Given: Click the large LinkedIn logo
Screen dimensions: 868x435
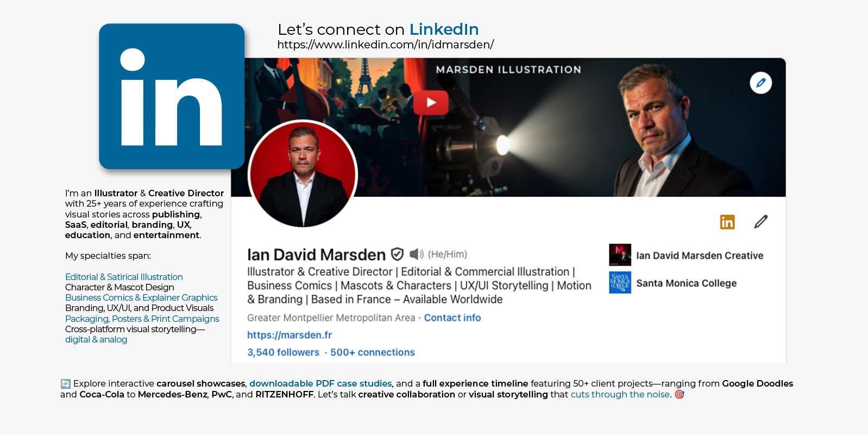Looking at the screenshot, I should [x=172, y=96].
